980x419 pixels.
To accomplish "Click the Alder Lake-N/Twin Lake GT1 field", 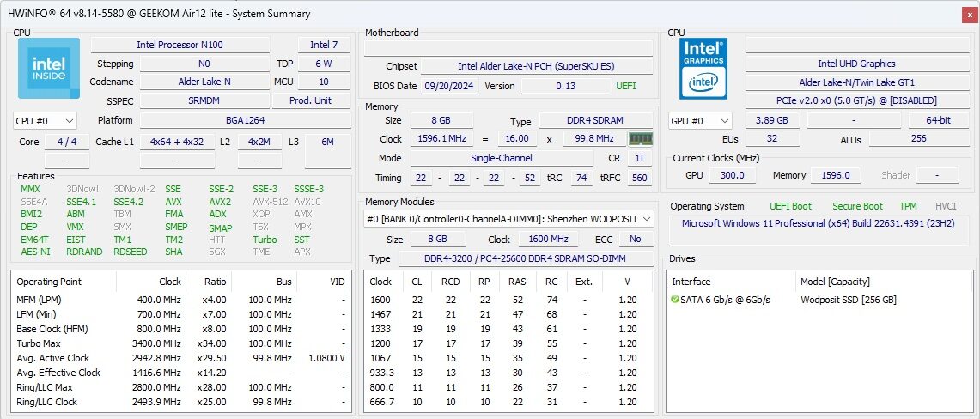I will 856,82.
